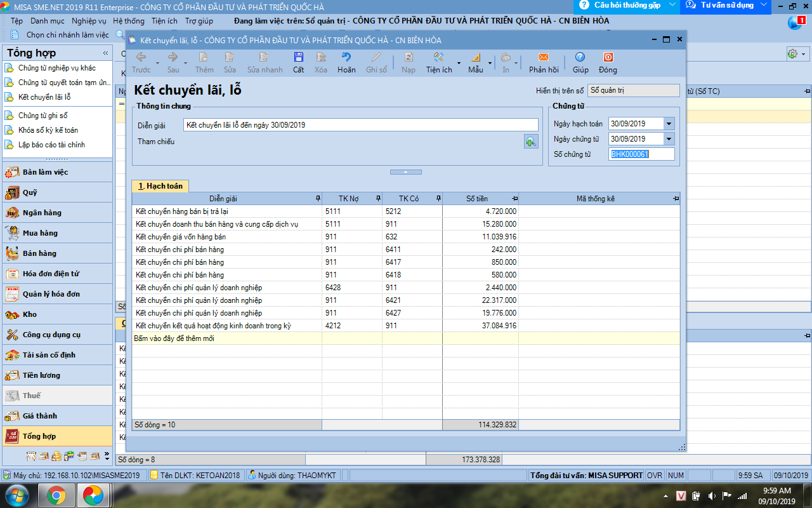Open the Ngân hàng module
Screen dimensions: 812x508
coord(57,213)
